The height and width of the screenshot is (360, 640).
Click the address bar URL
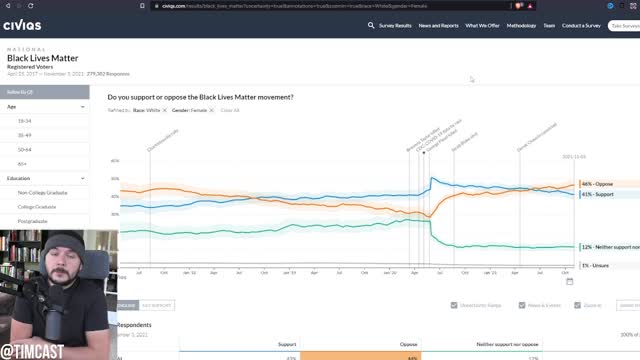294,6
